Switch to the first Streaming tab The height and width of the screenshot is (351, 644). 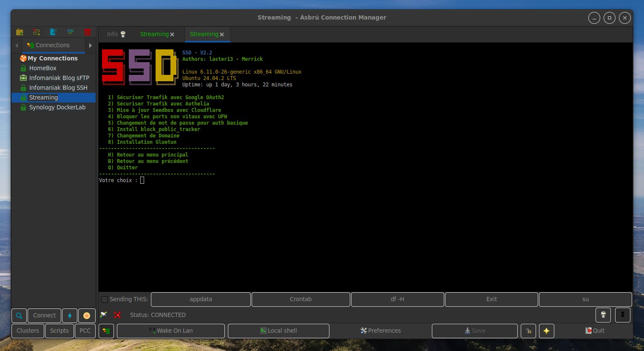tap(157, 34)
